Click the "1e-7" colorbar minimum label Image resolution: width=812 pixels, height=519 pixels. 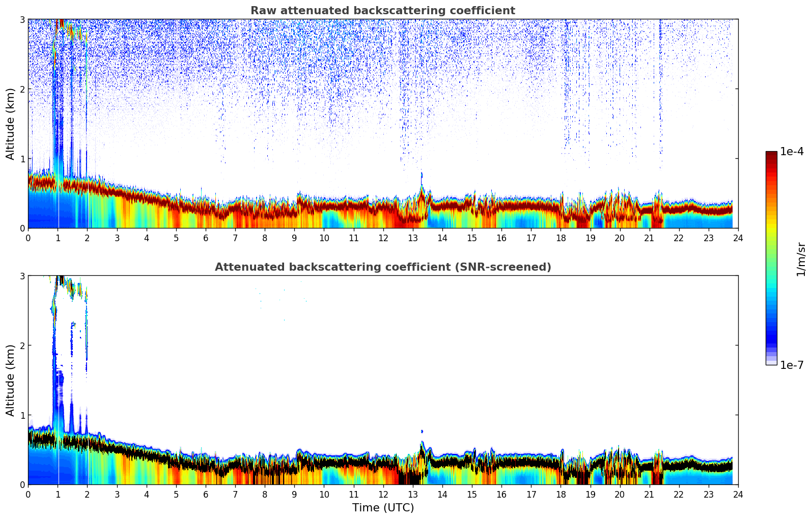(792, 365)
